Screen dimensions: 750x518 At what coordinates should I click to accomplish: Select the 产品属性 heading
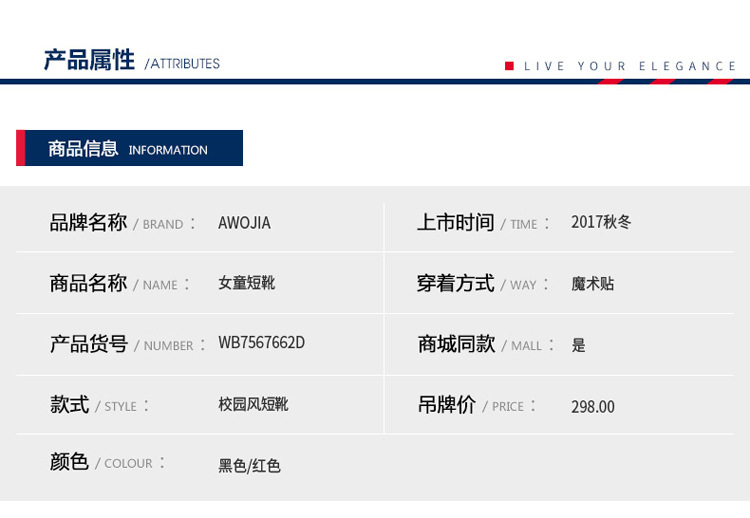[x=88, y=60]
